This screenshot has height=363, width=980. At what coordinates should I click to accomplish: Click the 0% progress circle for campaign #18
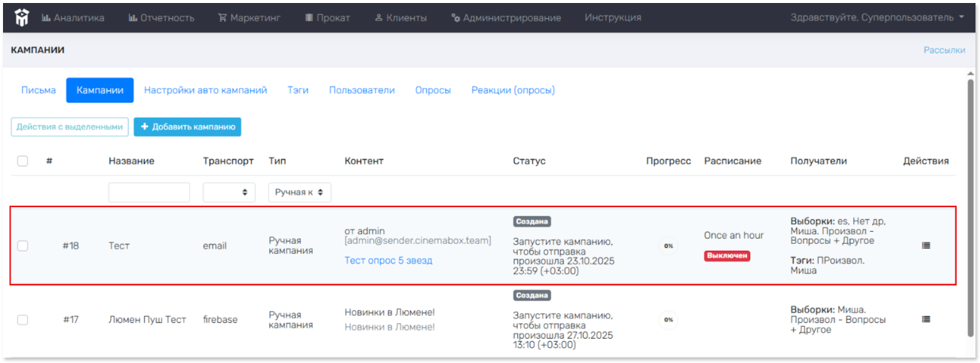click(668, 246)
